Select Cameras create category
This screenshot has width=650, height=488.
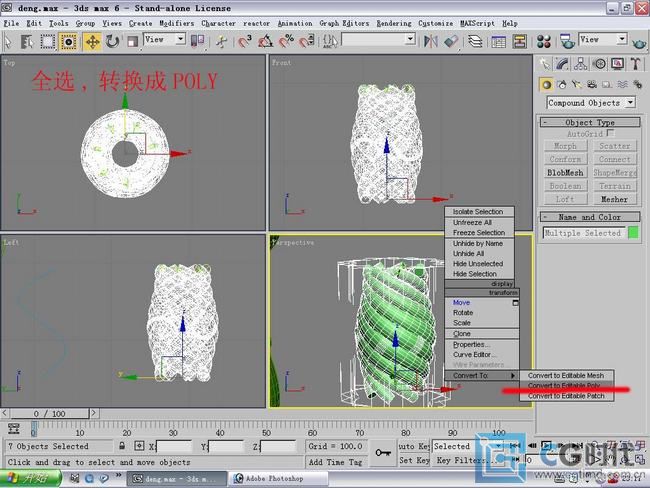point(592,85)
